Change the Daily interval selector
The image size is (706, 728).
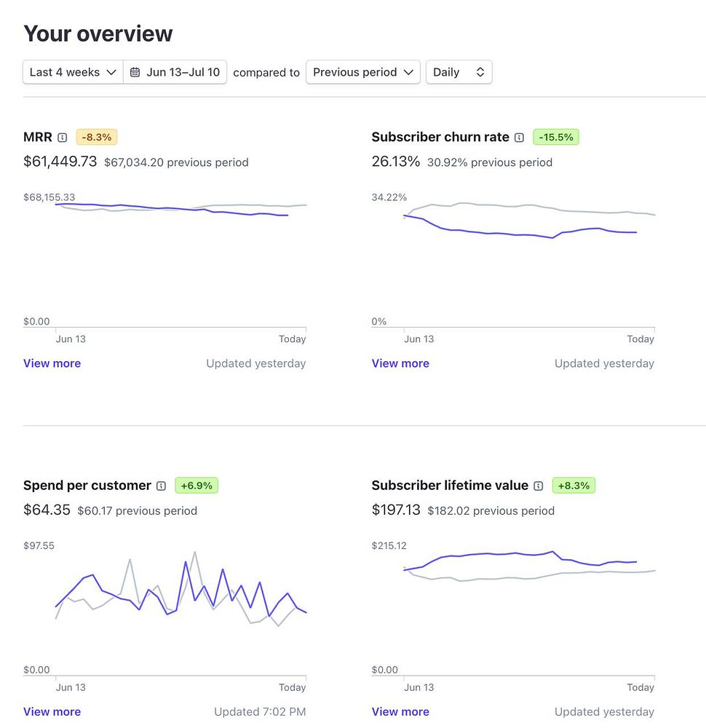pyautogui.click(x=459, y=72)
